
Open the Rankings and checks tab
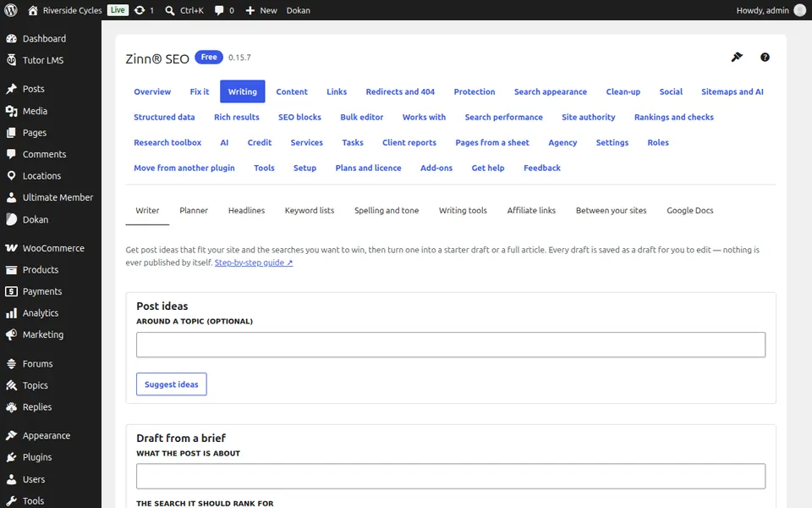pyautogui.click(x=674, y=117)
